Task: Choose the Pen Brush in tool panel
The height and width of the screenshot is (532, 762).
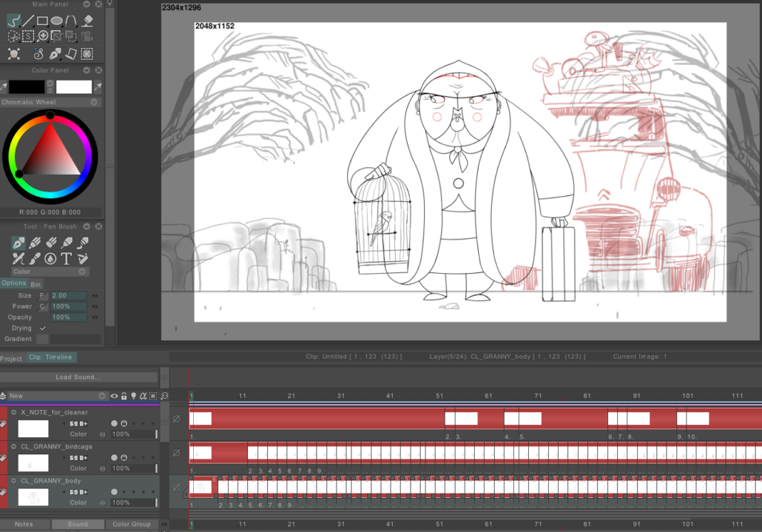Action: coord(18,243)
